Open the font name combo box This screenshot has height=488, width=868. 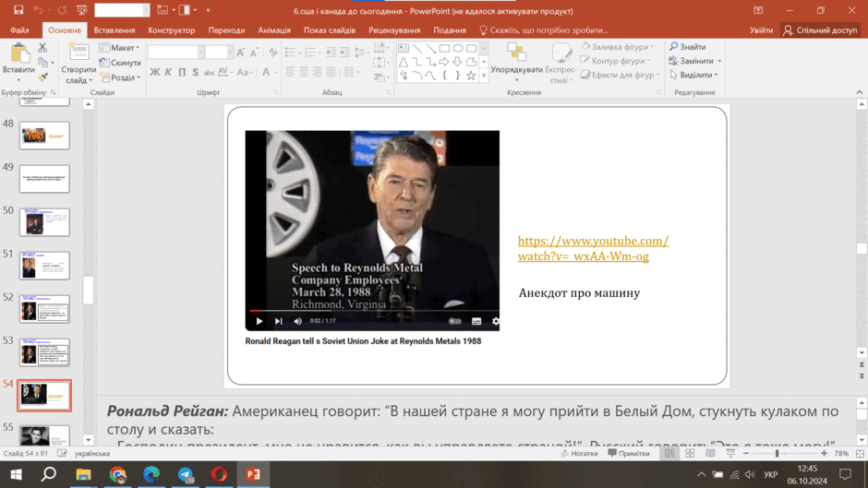pos(176,53)
